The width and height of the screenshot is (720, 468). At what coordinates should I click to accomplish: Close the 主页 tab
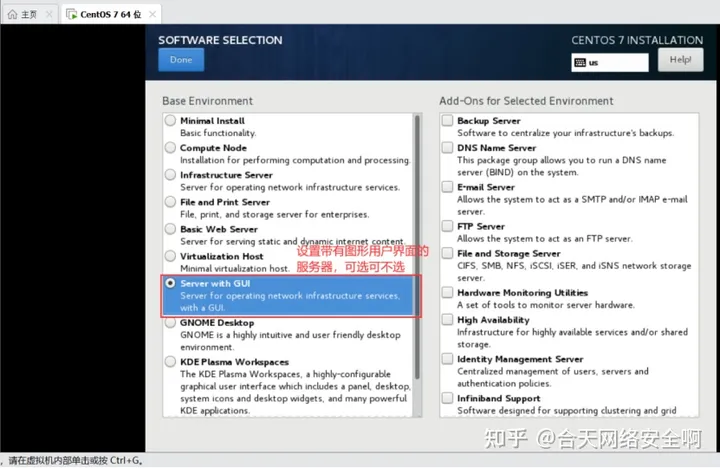click(x=49, y=14)
